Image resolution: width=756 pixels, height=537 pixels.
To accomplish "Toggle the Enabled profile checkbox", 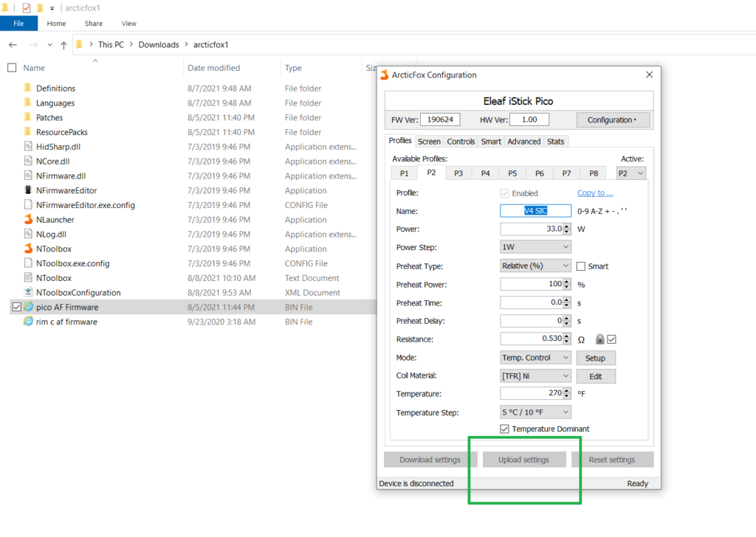I will [504, 193].
